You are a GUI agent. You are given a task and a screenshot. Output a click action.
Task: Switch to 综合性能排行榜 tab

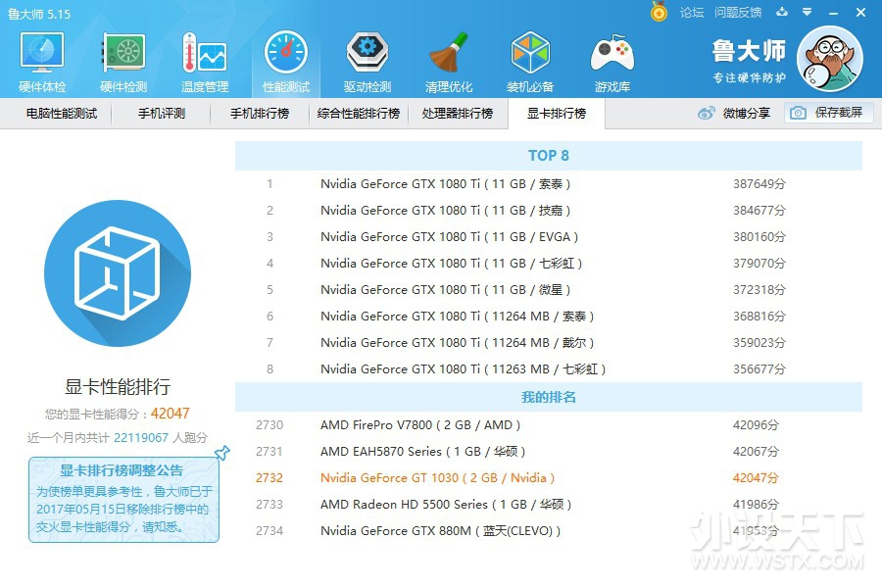359,113
